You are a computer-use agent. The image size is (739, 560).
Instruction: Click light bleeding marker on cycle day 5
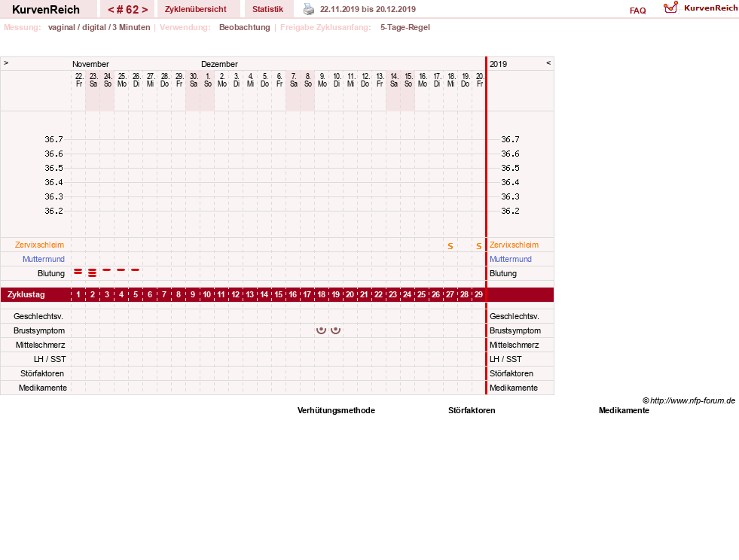pos(136,270)
